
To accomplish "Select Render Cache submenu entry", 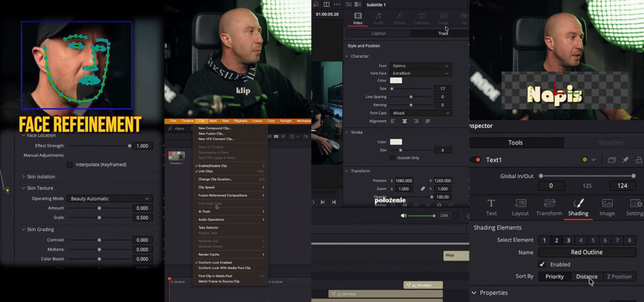I will click(231, 254).
